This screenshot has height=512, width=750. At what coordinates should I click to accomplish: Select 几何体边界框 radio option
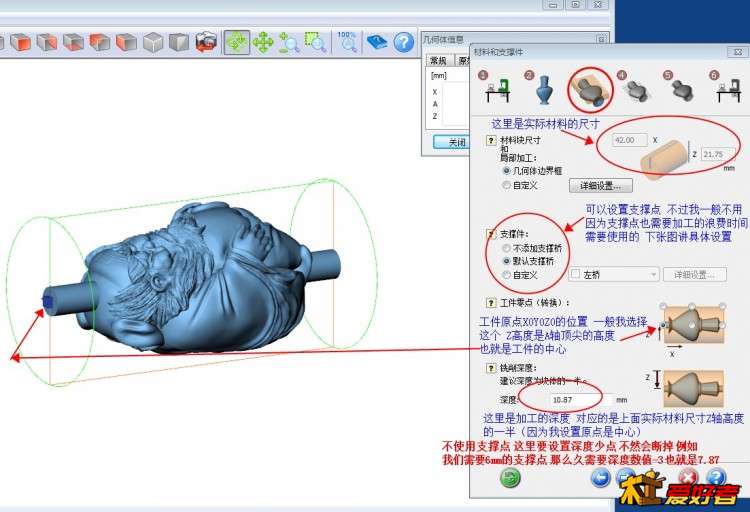point(507,171)
